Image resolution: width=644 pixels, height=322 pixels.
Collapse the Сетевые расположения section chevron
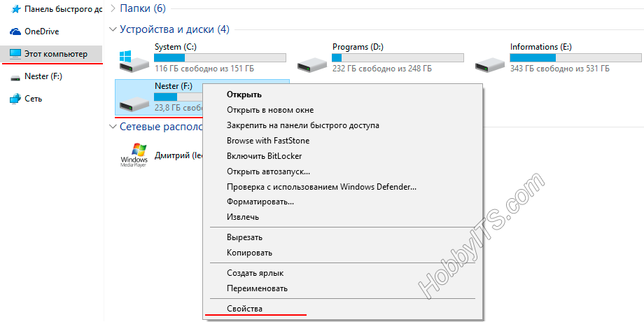[x=113, y=127]
